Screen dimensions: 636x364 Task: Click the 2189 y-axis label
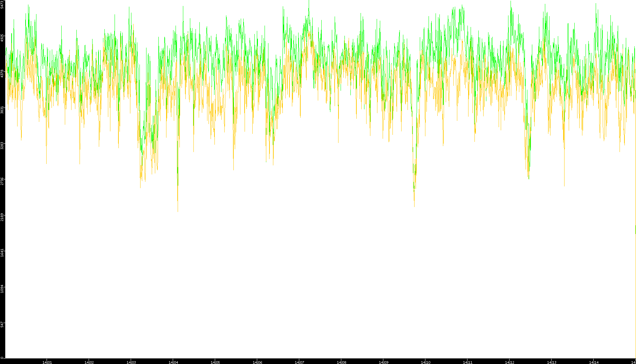pos(2,217)
